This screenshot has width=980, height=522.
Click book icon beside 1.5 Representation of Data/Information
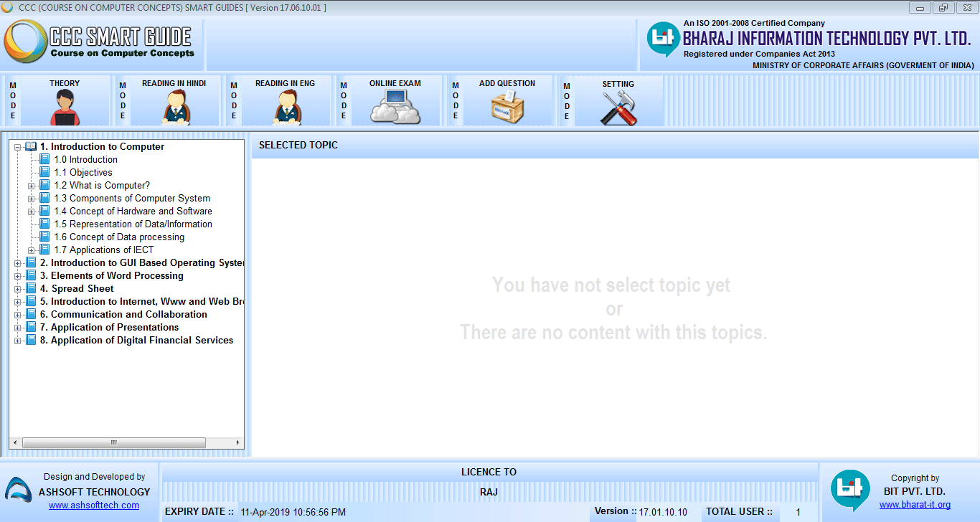[x=44, y=224]
